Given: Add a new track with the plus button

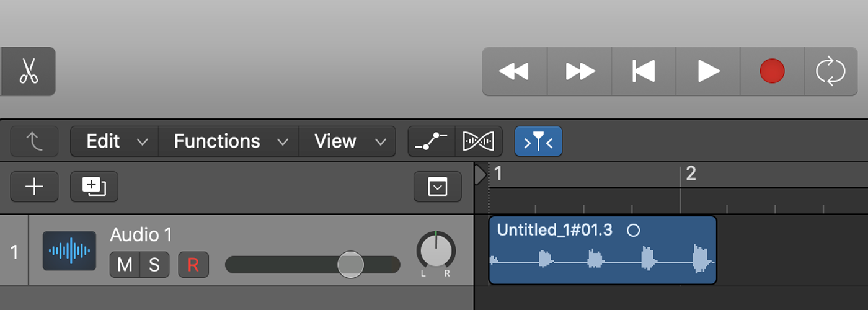Looking at the screenshot, I should [34, 187].
